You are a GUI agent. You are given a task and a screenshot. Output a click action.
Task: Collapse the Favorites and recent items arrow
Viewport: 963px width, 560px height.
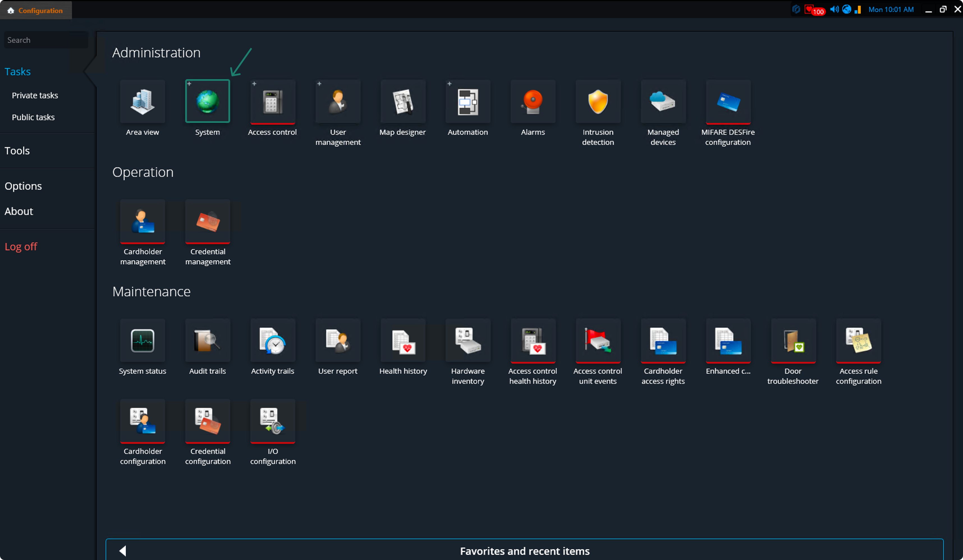pos(123,550)
